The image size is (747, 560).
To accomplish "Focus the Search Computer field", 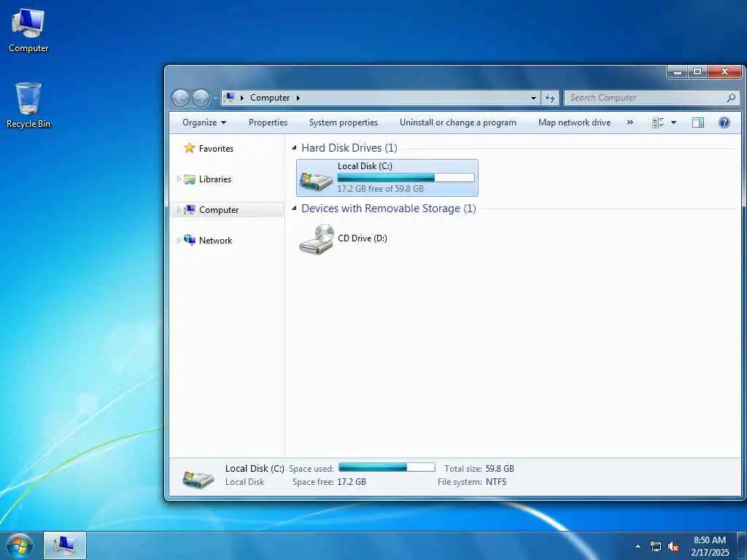I will (x=651, y=98).
